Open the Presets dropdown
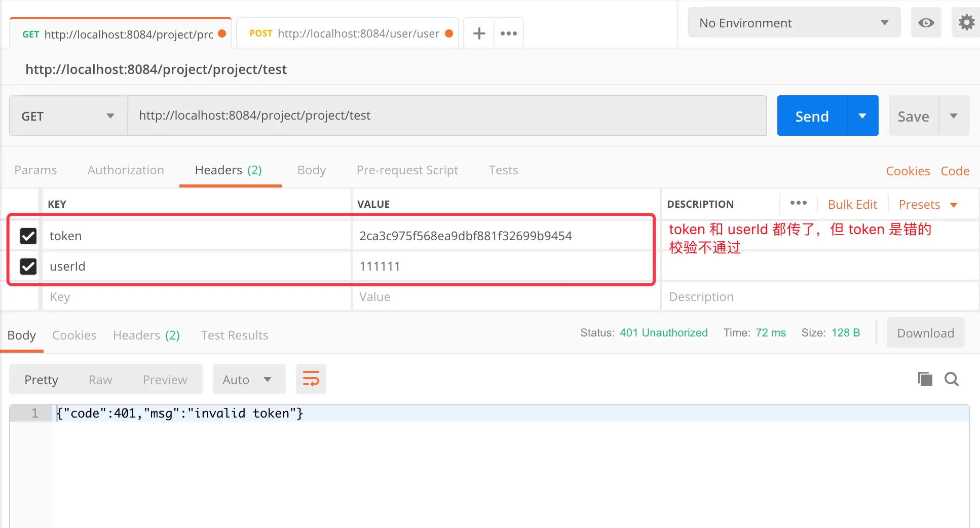Image resolution: width=980 pixels, height=528 pixels. 927,205
